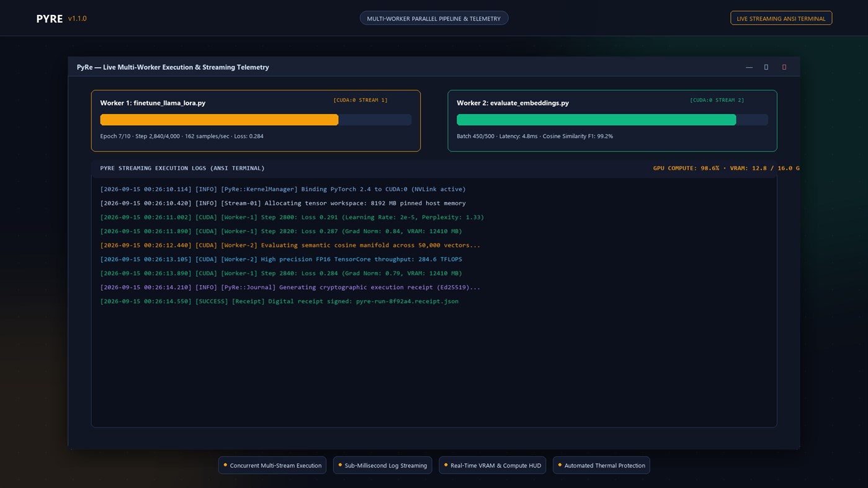
Task: Click the PYRE STREAMING EXECUTION LOGS header
Action: point(182,168)
